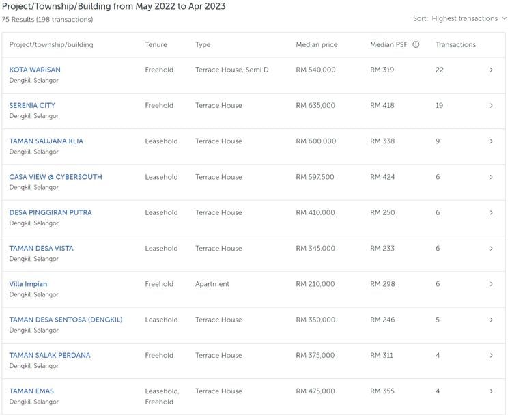Open the Sort Highest transactions dropdown
The image size is (512, 420).
(459, 18)
